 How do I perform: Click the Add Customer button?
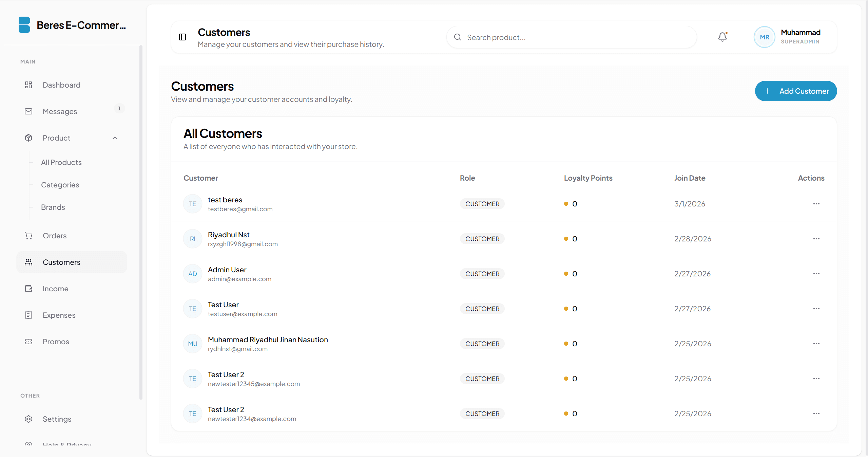tap(796, 91)
